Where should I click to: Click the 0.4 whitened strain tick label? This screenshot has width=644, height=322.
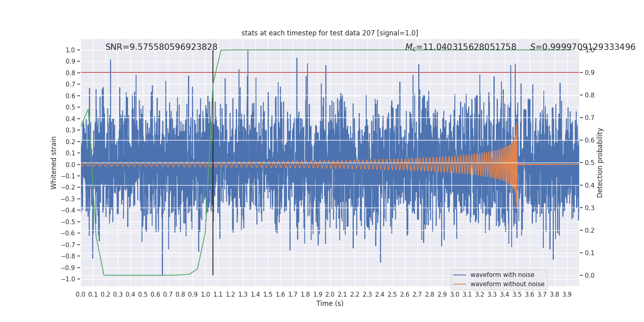(70, 119)
